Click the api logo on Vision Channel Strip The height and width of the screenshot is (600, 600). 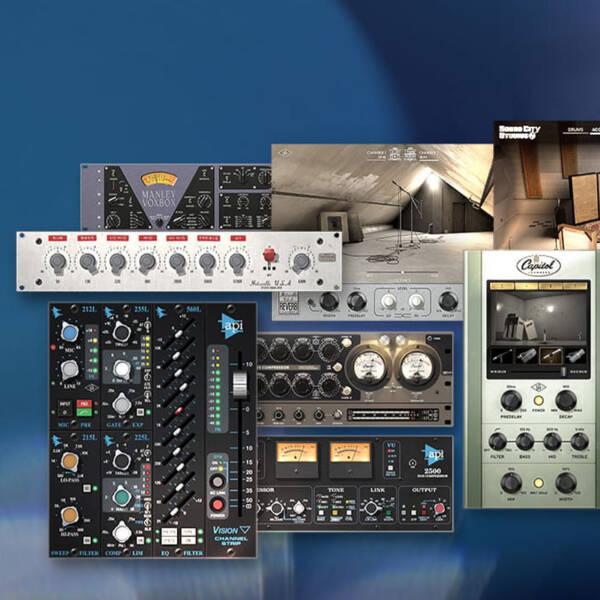231,325
